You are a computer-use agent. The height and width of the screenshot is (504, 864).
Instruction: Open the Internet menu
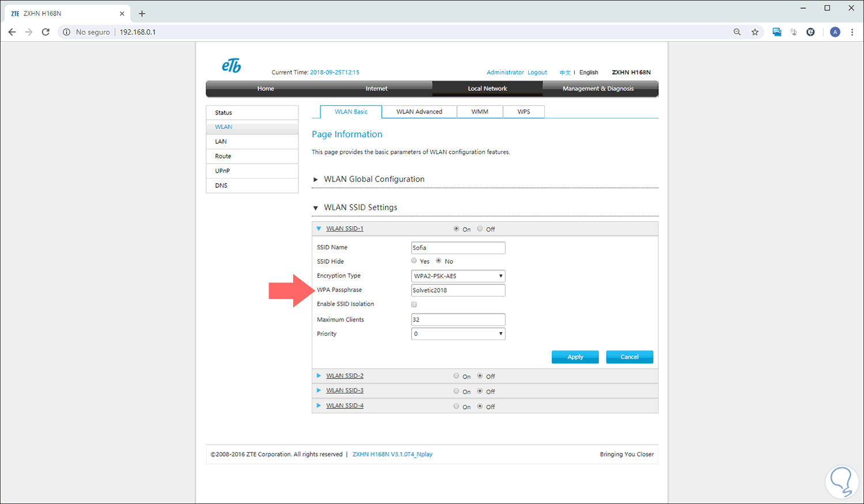click(x=377, y=89)
